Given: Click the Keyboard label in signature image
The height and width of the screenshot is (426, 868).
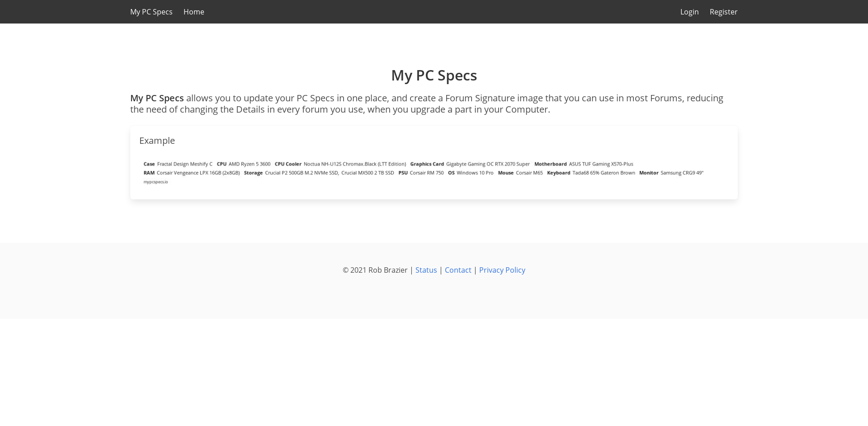Looking at the screenshot, I should click(558, 173).
